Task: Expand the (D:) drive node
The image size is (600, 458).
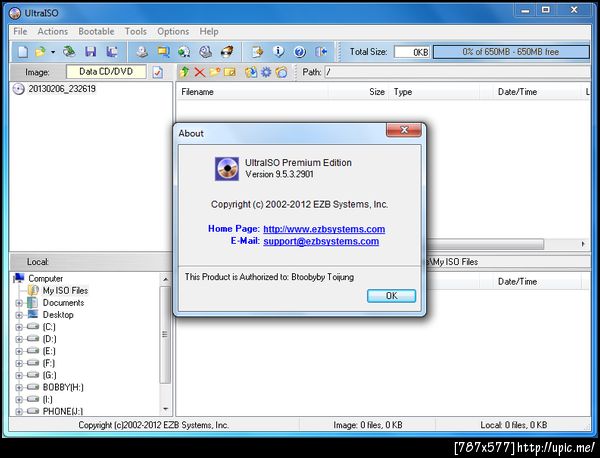Action: tap(19, 339)
